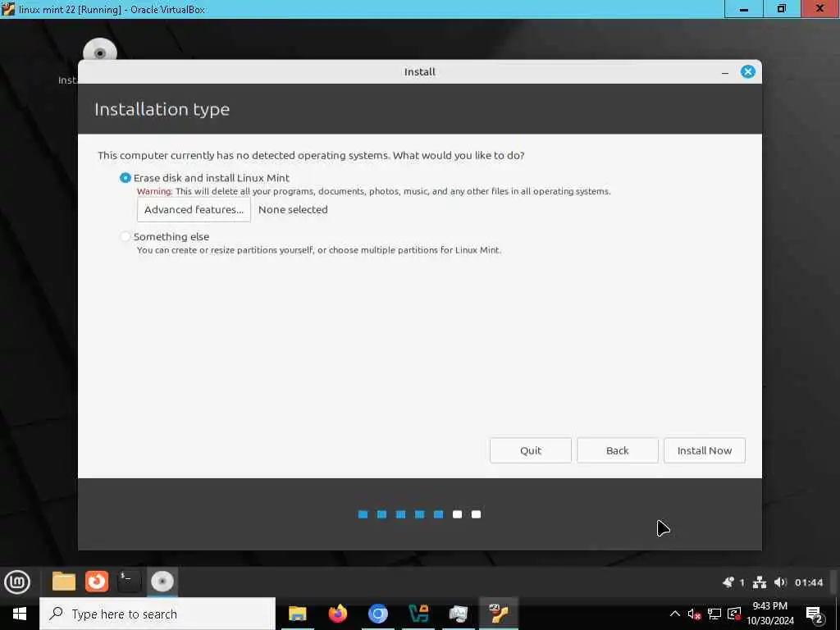Click the Mint update tray count 1

point(742,582)
